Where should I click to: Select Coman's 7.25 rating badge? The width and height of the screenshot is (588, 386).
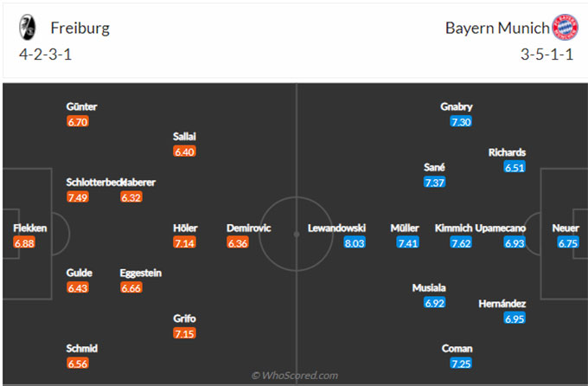(461, 363)
